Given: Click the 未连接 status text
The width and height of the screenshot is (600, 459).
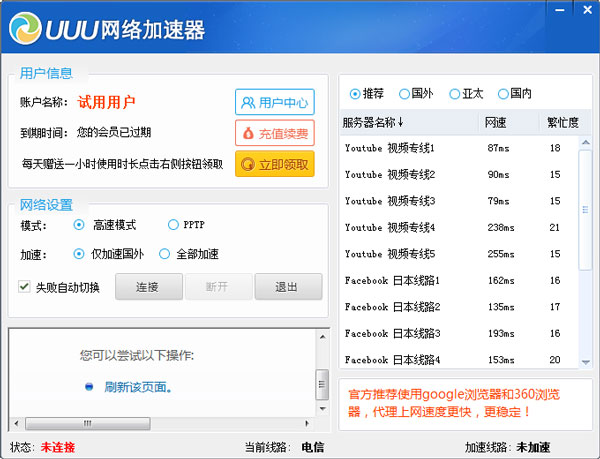Looking at the screenshot, I should click(x=58, y=447).
